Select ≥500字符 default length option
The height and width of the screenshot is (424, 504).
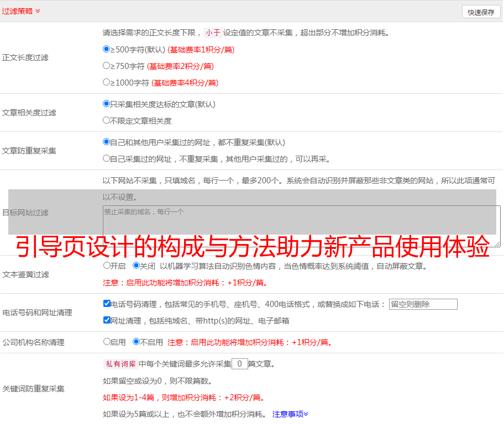coord(107,49)
